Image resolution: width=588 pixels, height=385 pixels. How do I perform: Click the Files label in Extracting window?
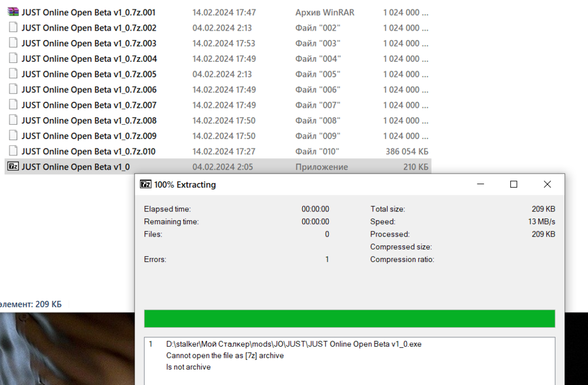[153, 234]
